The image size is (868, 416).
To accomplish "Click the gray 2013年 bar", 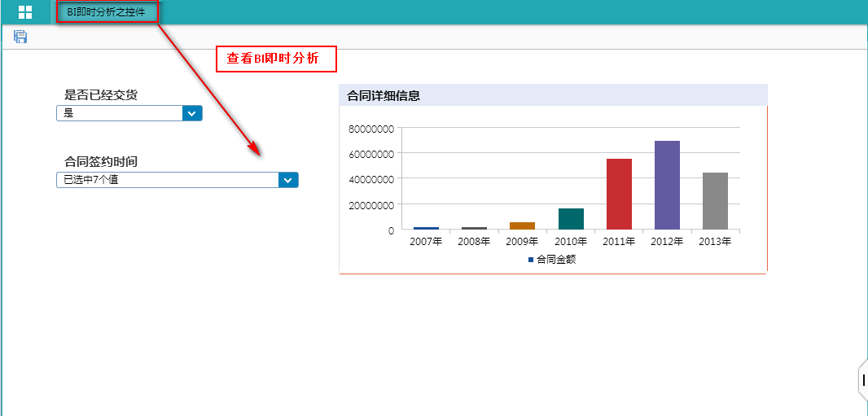I will (715, 201).
